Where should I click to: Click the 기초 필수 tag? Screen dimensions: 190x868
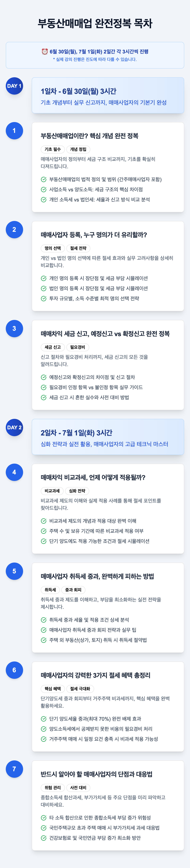click(53, 149)
